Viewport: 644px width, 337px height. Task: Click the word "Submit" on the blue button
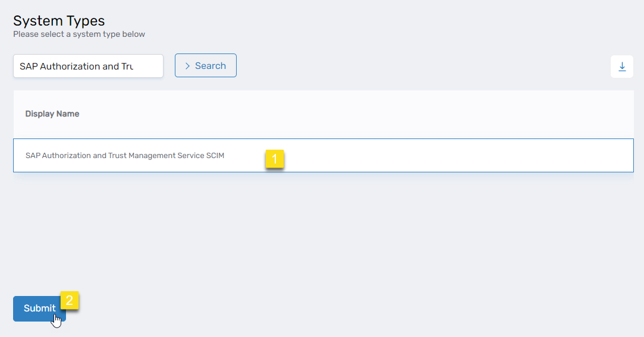click(x=39, y=308)
